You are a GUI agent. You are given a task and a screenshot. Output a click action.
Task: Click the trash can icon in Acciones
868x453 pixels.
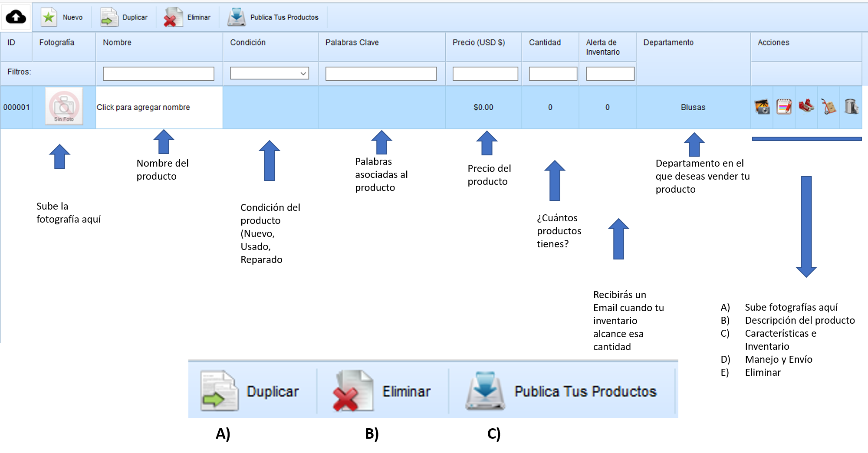(x=851, y=107)
